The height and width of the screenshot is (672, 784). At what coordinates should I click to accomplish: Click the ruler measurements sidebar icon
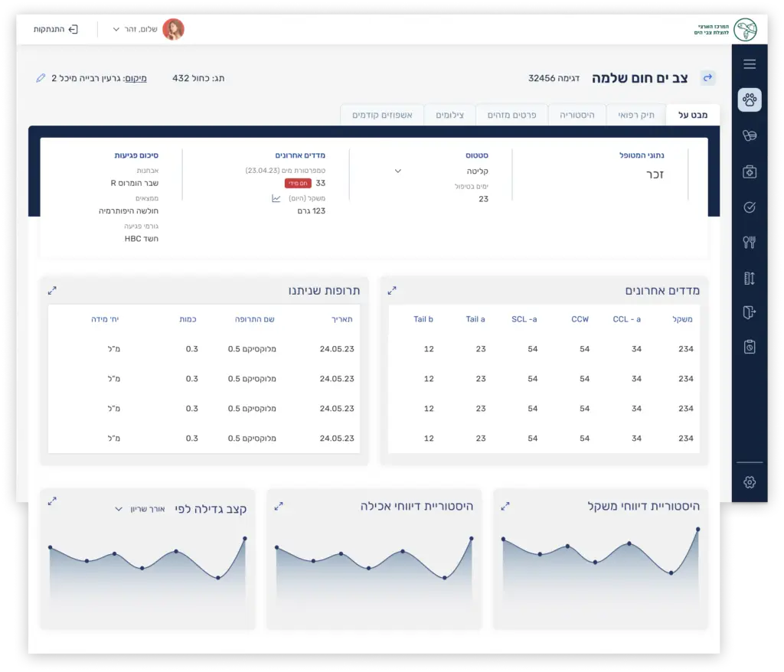750,279
